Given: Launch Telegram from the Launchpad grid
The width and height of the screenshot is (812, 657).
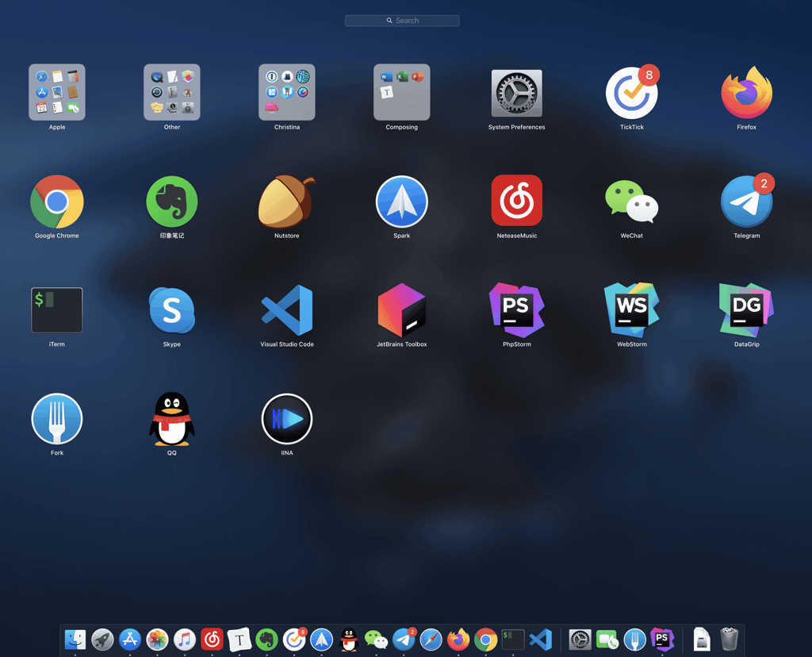Looking at the screenshot, I should click(x=747, y=202).
